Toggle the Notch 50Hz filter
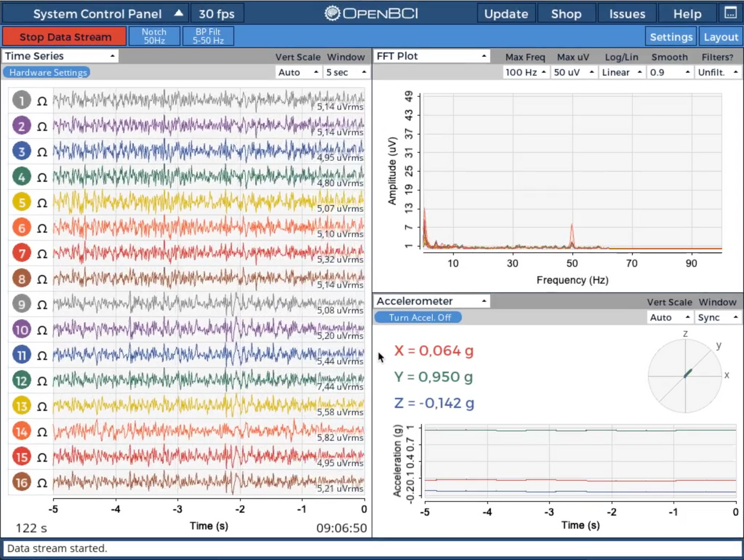744x560 pixels. 154,35
